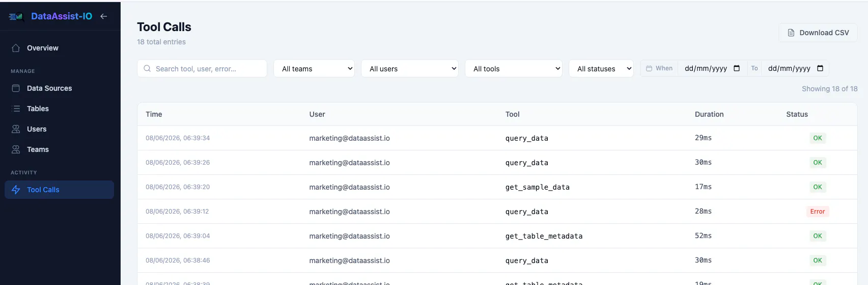Click the Tool Calls lightning icon
Image resolution: width=868 pixels, height=285 pixels.
pos(16,190)
